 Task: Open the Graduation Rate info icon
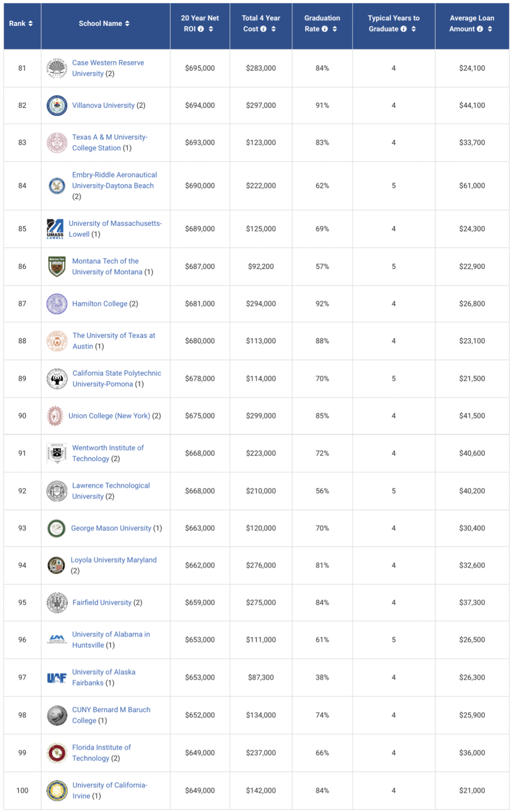click(x=325, y=29)
